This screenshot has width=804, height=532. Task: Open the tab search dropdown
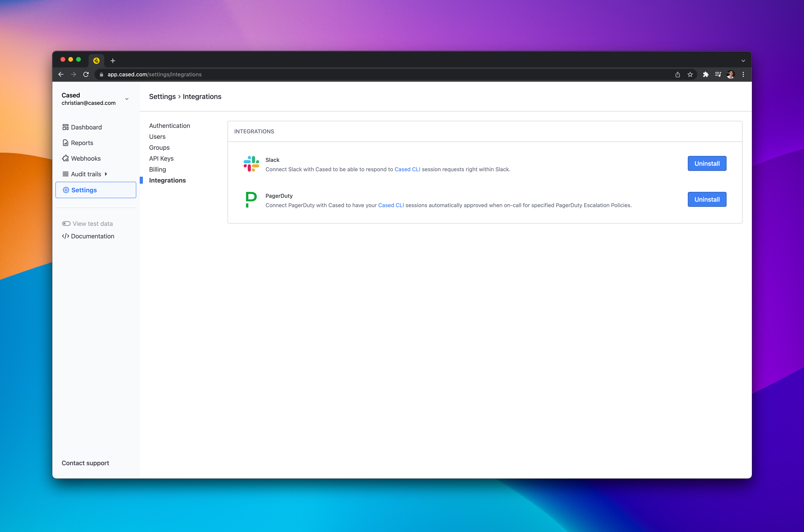[x=743, y=61]
